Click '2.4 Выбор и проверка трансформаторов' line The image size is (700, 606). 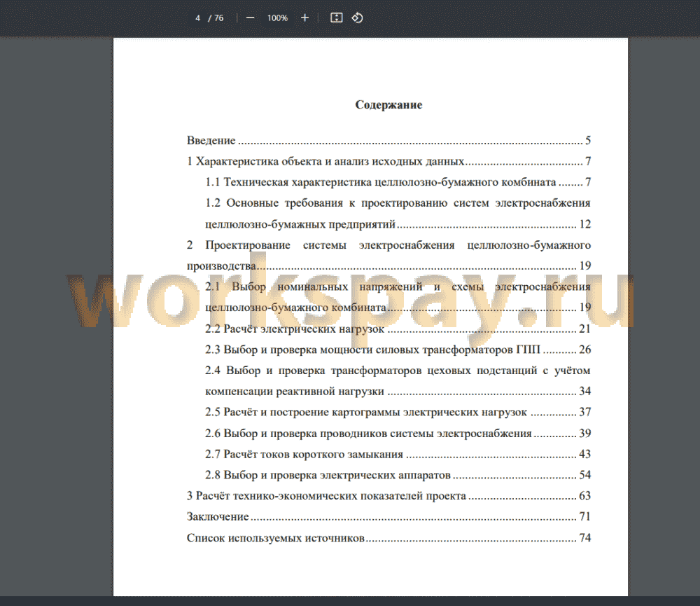(x=398, y=371)
